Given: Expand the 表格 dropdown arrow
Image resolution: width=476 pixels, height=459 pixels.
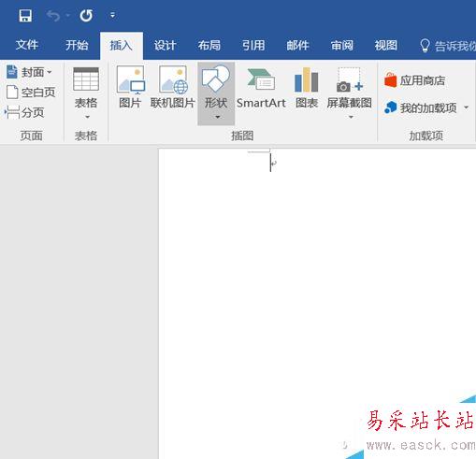Looking at the screenshot, I should point(87,117).
